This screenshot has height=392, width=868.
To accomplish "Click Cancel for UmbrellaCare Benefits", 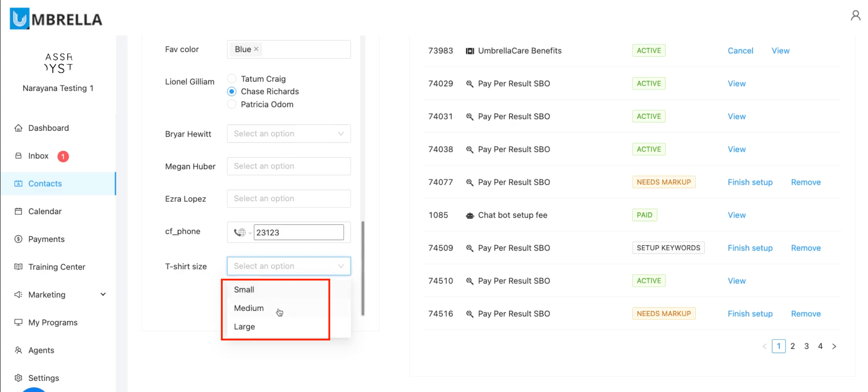I will point(740,50).
